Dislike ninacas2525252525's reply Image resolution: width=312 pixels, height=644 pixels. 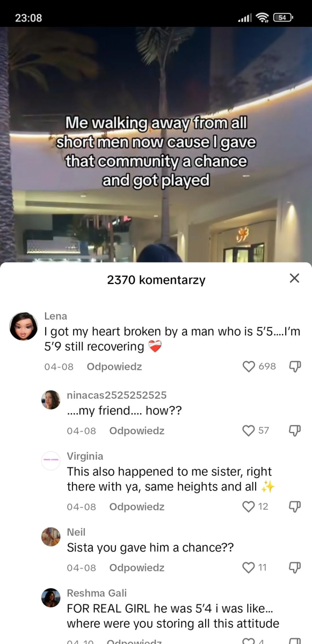point(295,430)
